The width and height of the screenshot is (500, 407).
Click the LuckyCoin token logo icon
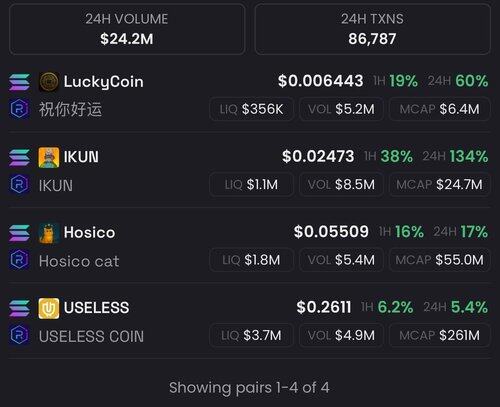[49, 82]
